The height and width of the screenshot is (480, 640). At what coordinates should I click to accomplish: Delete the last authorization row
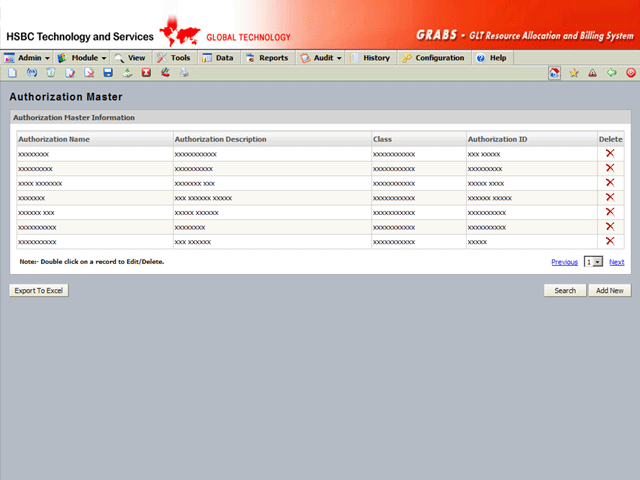click(610, 241)
